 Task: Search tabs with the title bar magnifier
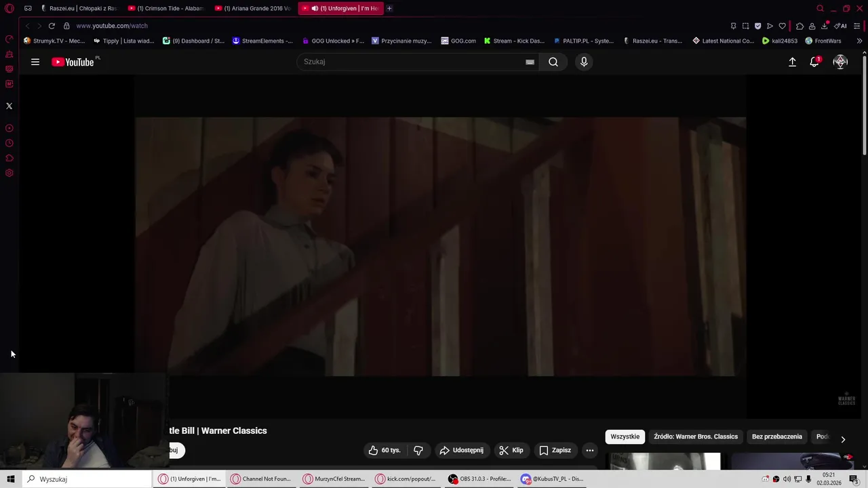[x=820, y=8]
